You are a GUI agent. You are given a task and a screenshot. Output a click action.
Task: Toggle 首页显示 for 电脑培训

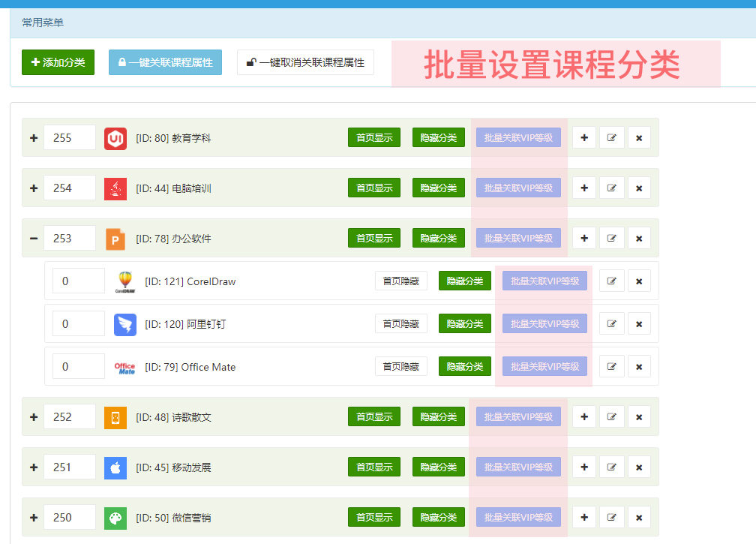coord(374,188)
